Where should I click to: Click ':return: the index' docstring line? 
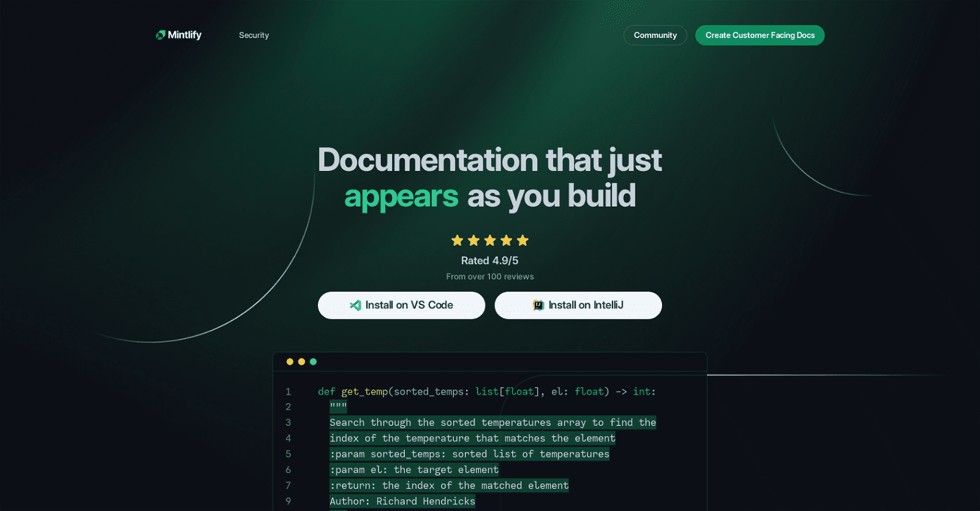pyautogui.click(x=449, y=485)
